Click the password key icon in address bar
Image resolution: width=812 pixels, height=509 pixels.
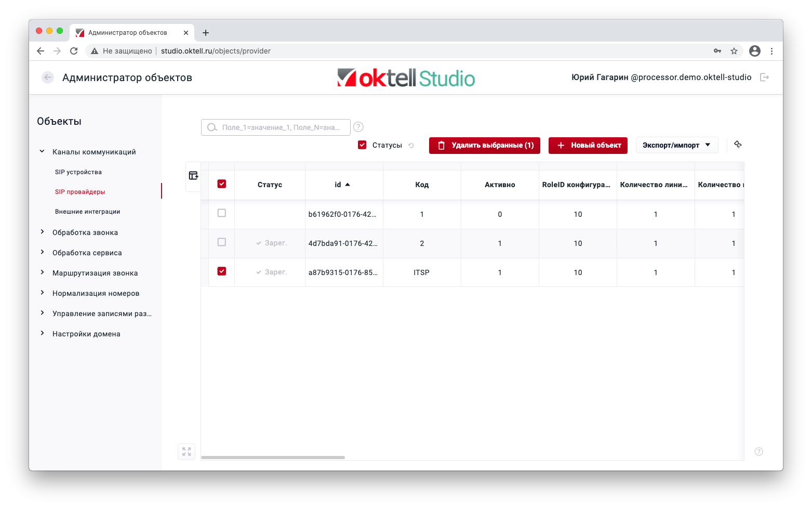coord(717,51)
